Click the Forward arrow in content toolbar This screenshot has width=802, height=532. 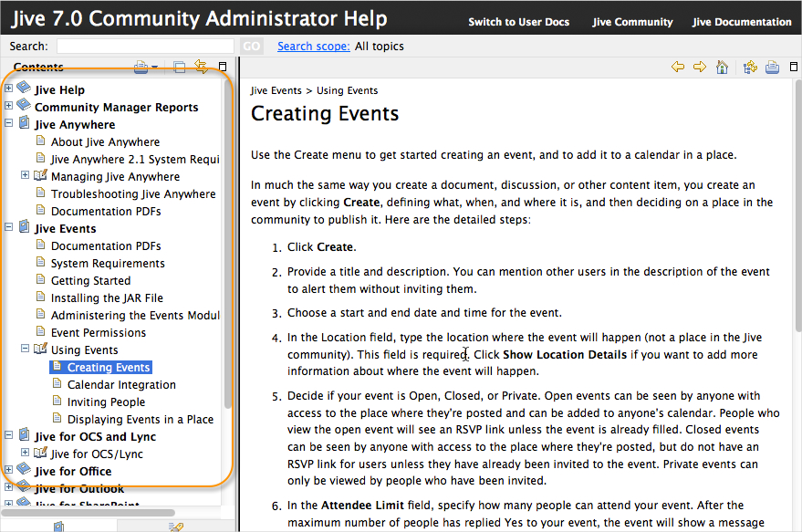700,67
